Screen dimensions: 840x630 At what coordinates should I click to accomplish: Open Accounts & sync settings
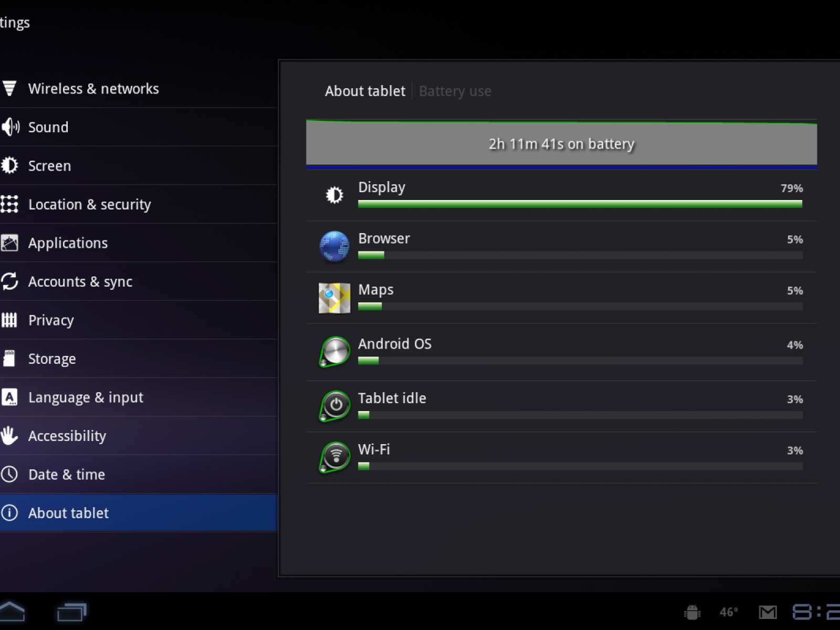click(80, 282)
